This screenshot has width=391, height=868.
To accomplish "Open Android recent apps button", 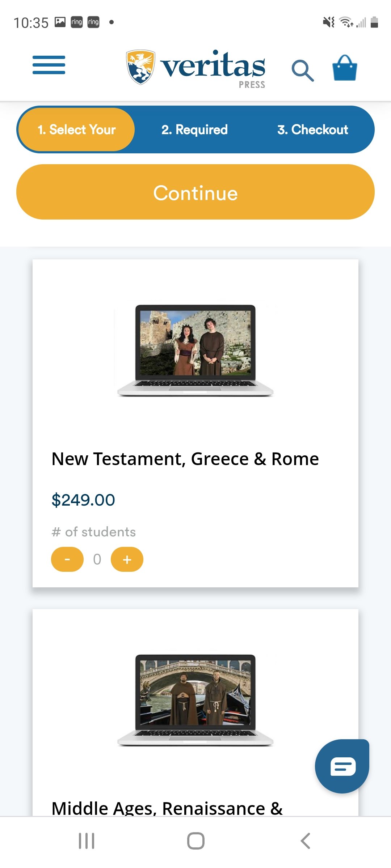I will (87, 841).
